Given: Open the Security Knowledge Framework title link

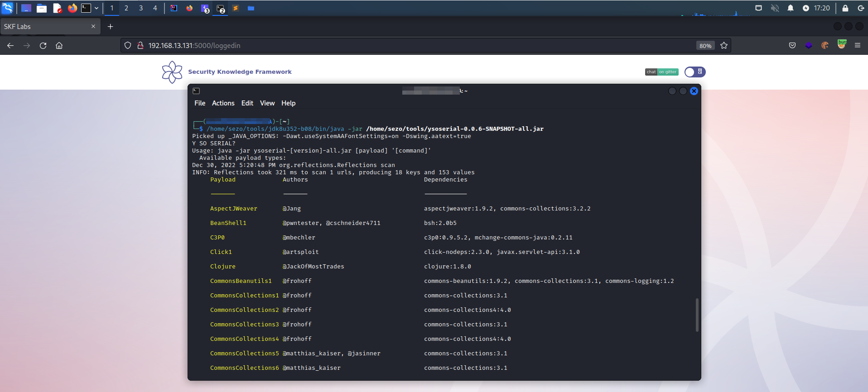Looking at the screenshot, I should (x=240, y=72).
